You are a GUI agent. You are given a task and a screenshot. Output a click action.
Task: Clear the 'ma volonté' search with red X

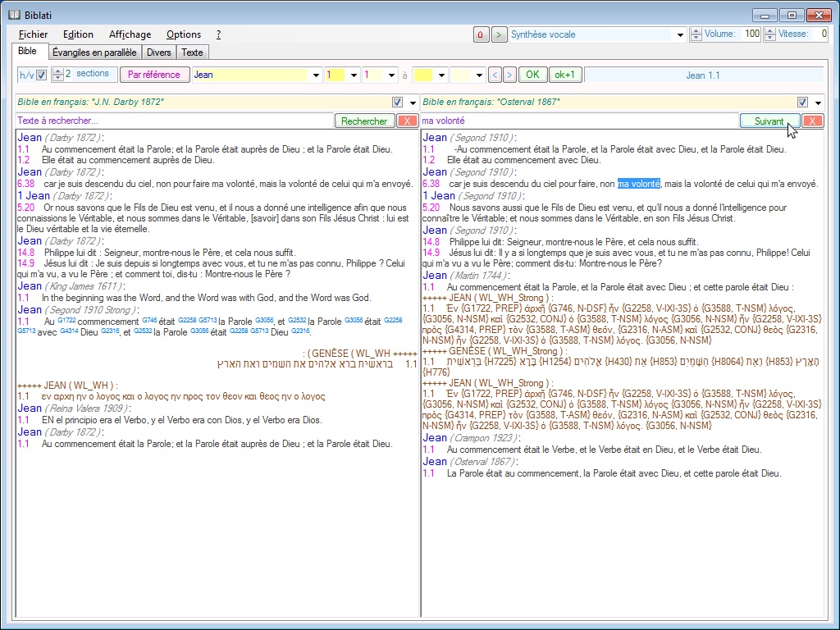pyautogui.click(x=812, y=121)
